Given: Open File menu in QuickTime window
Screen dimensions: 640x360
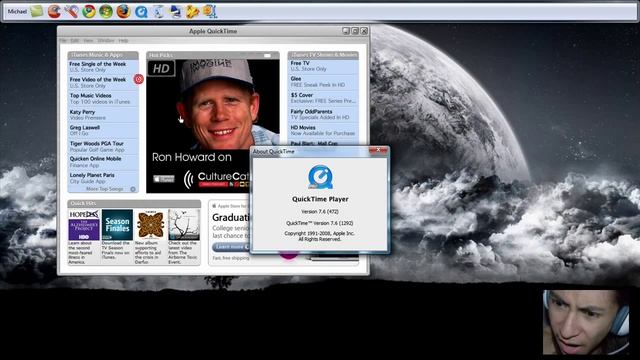Looking at the screenshot, I should point(63,40).
